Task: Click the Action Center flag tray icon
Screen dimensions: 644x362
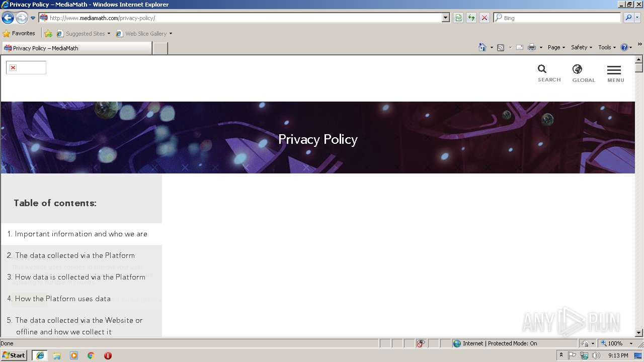Action: [573, 355]
